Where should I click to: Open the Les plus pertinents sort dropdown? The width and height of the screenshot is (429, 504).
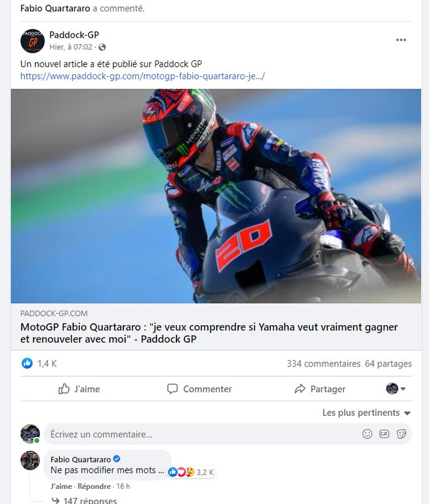[367, 413]
